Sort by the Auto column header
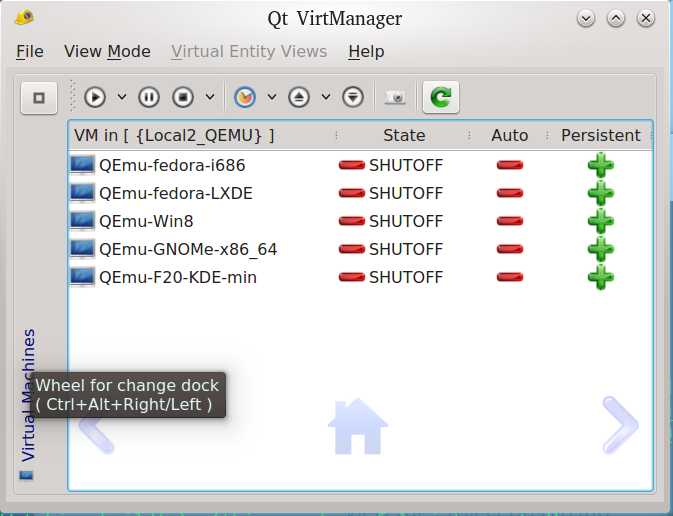The width and height of the screenshot is (673, 516). coord(509,136)
